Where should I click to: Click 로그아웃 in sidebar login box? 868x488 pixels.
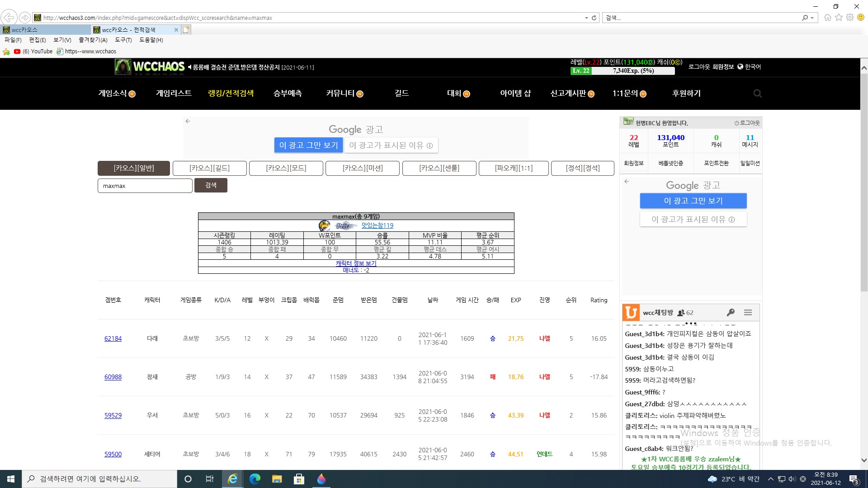pos(747,123)
